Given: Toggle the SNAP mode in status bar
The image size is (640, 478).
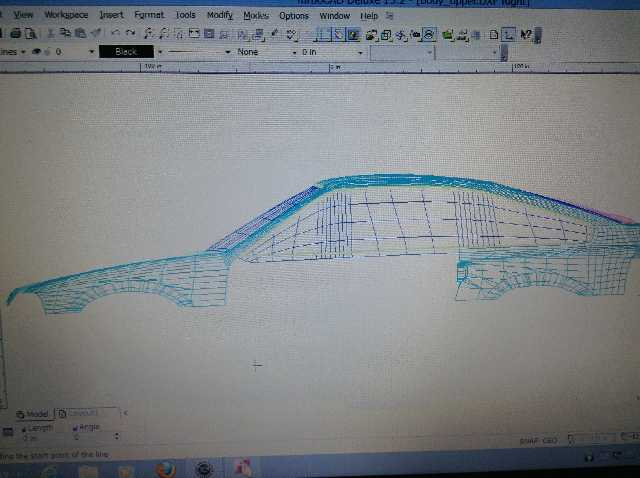Looking at the screenshot, I should (x=529, y=440).
